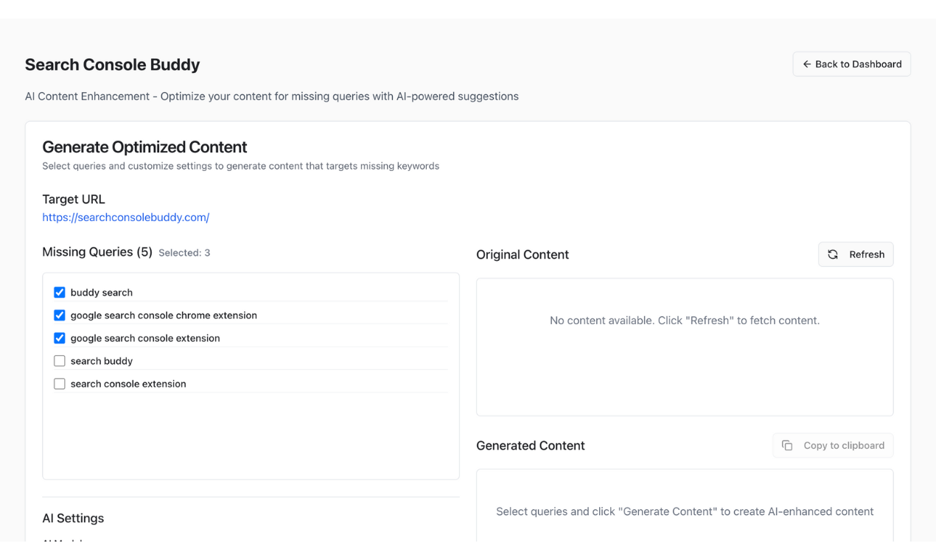Viewport: 936px width, 560px height.
Task: Uncheck the "buddy search" checkbox
Action: point(60,293)
